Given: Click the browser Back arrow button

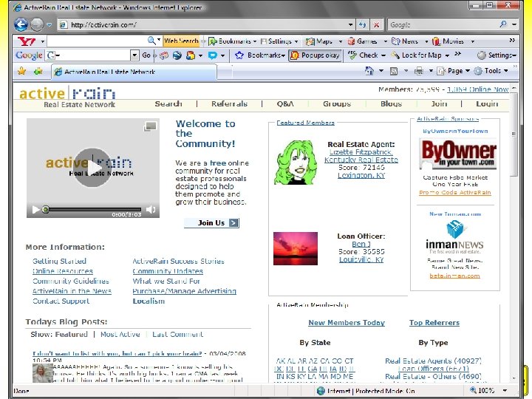Looking at the screenshot, I should (21, 24).
